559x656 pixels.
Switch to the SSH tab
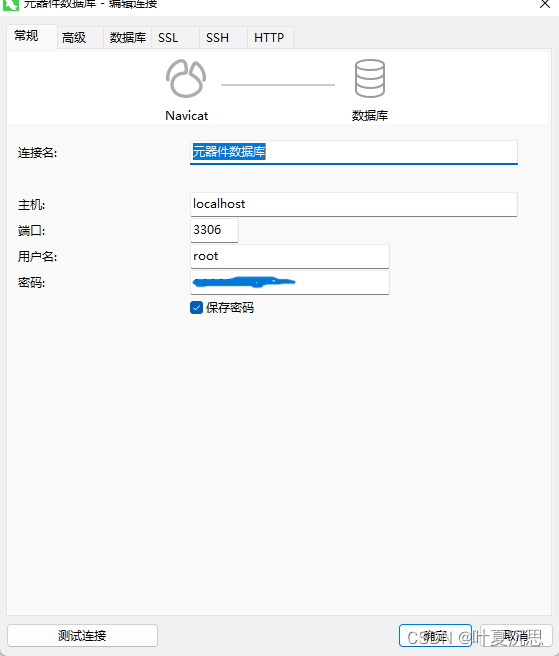click(x=223, y=38)
